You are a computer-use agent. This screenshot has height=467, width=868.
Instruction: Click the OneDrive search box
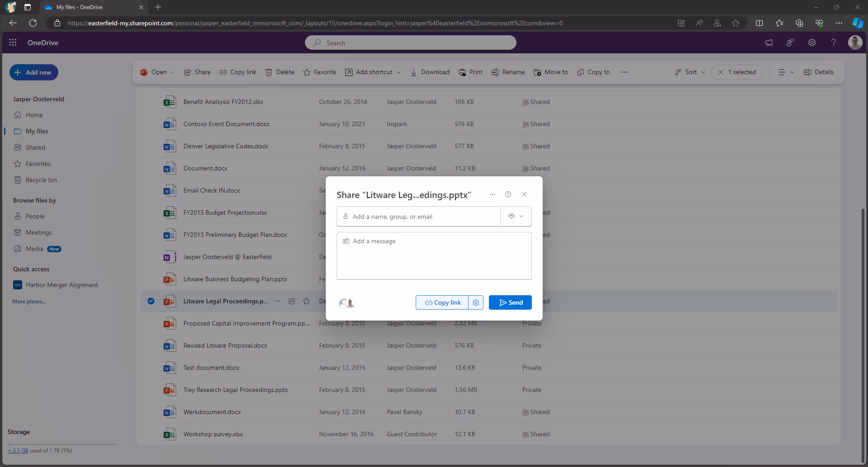410,42
